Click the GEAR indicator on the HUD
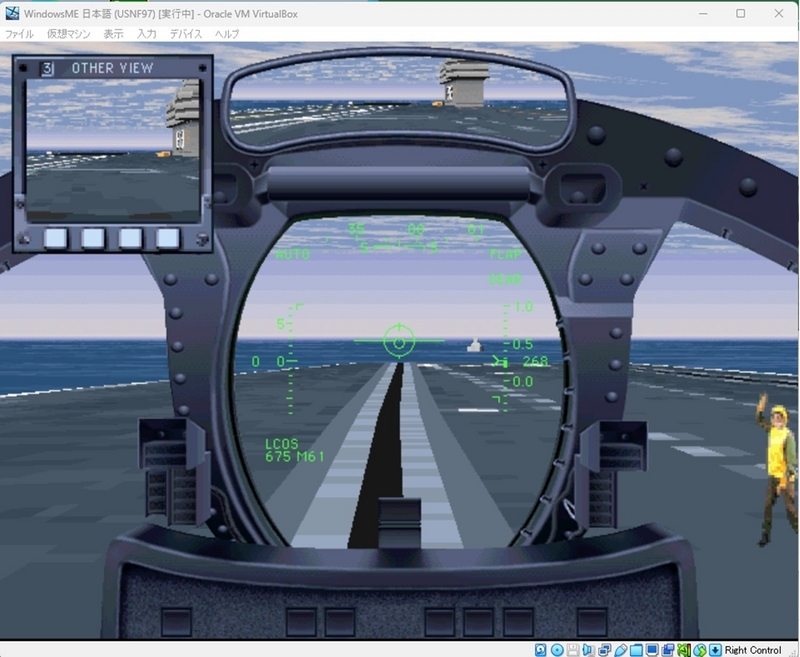800x657 pixels. coord(505,279)
